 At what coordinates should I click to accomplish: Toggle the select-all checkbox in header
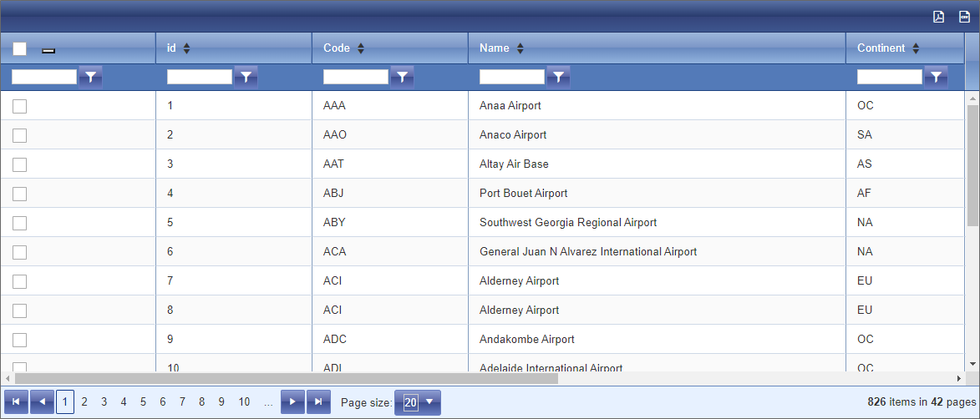point(19,49)
